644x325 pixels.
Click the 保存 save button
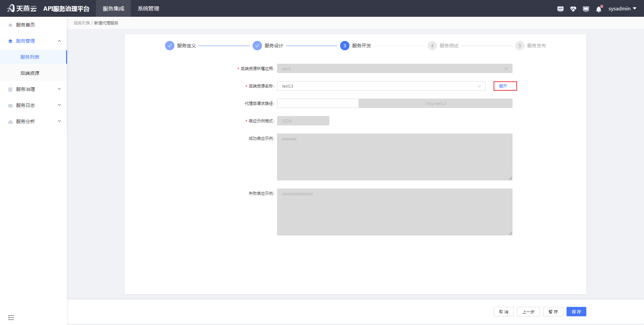576,312
